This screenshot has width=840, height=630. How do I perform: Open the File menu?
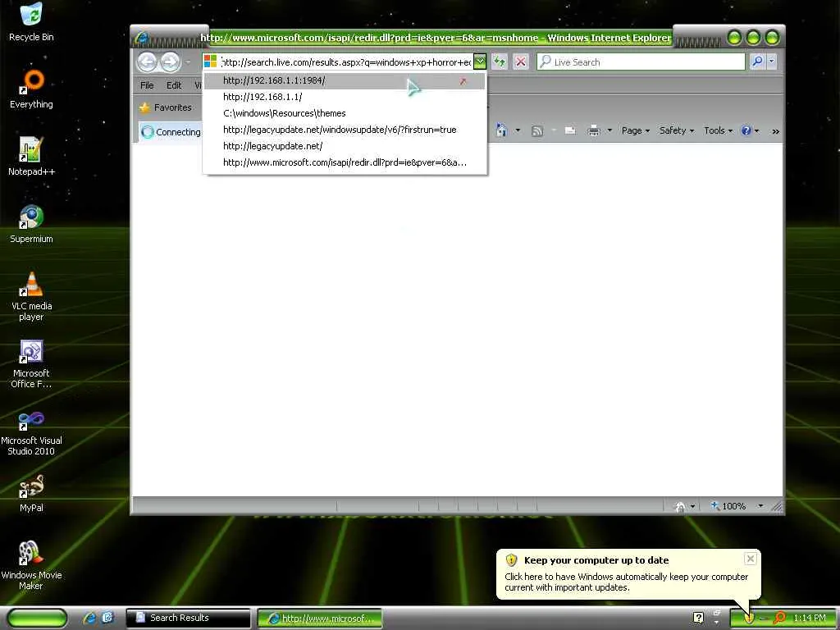(147, 85)
